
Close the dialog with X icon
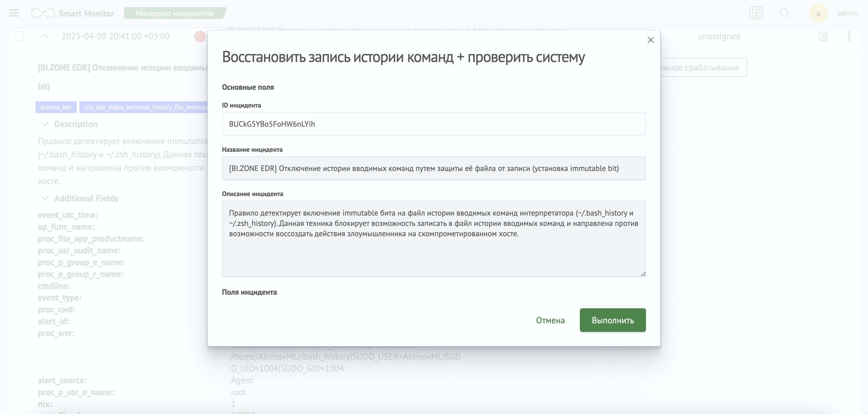[650, 40]
